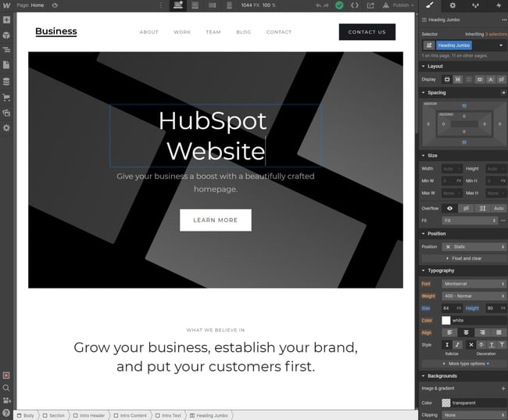Open the white text color swatch
This screenshot has width=508, height=420.
tap(446, 320)
